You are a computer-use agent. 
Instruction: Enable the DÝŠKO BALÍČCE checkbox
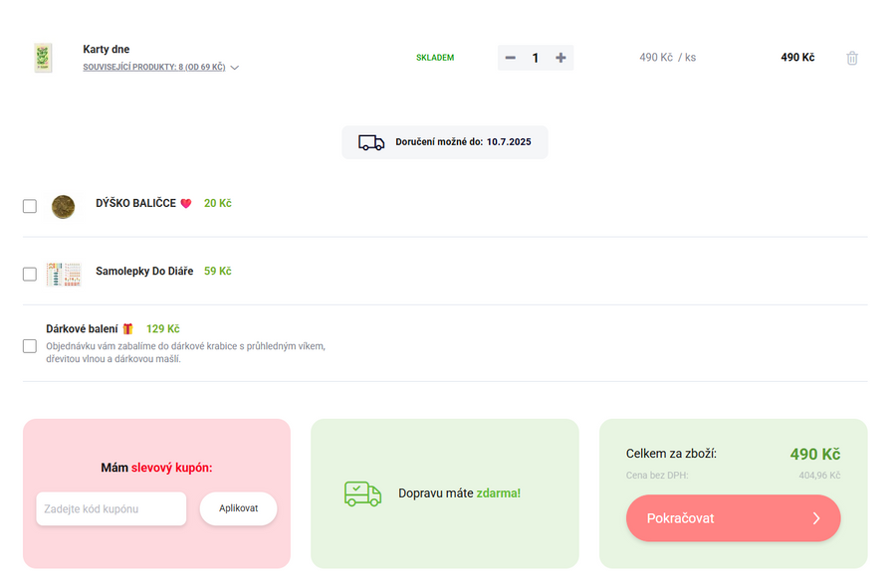pyautogui.click(x=30, y=206)
